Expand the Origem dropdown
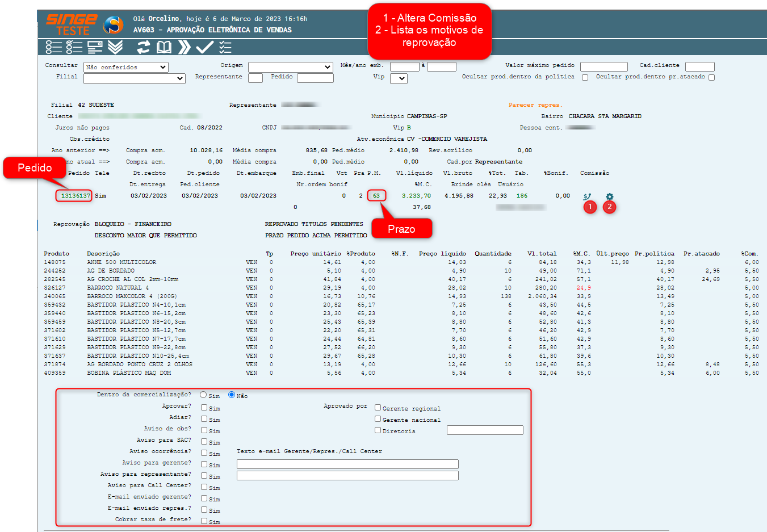Screen dimensions: 767x532 click(290, 67)
